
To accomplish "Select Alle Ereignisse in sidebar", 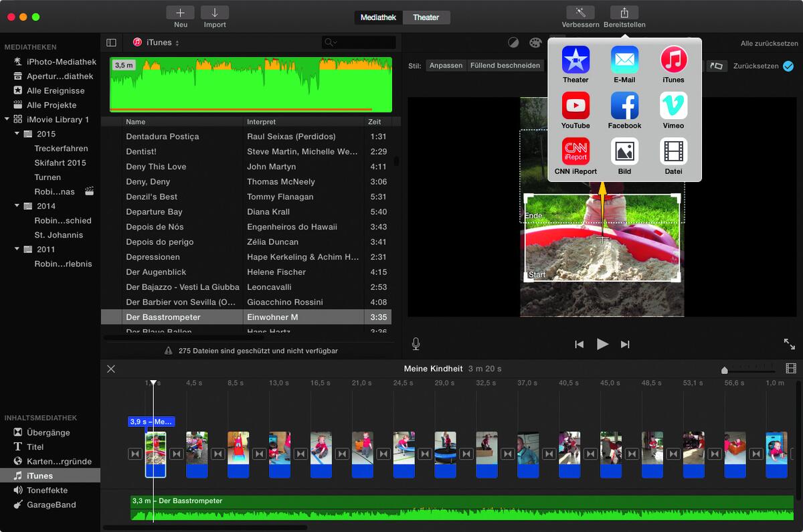I will pos(50,90).
